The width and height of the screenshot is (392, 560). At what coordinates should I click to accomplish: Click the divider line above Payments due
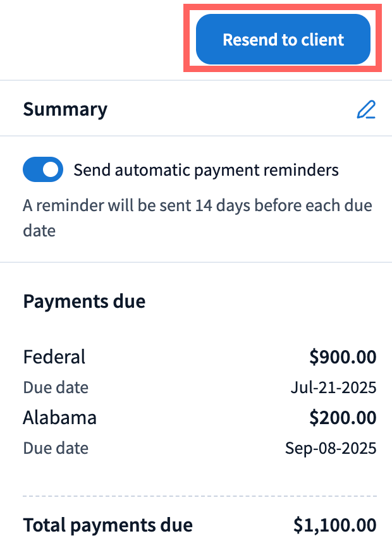click(x=196, y=262)
